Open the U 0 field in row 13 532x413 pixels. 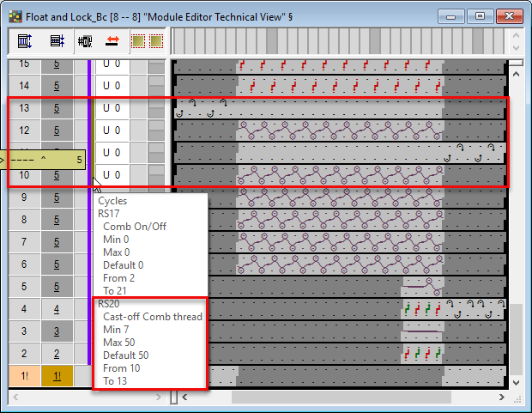[x=112, y=108]
